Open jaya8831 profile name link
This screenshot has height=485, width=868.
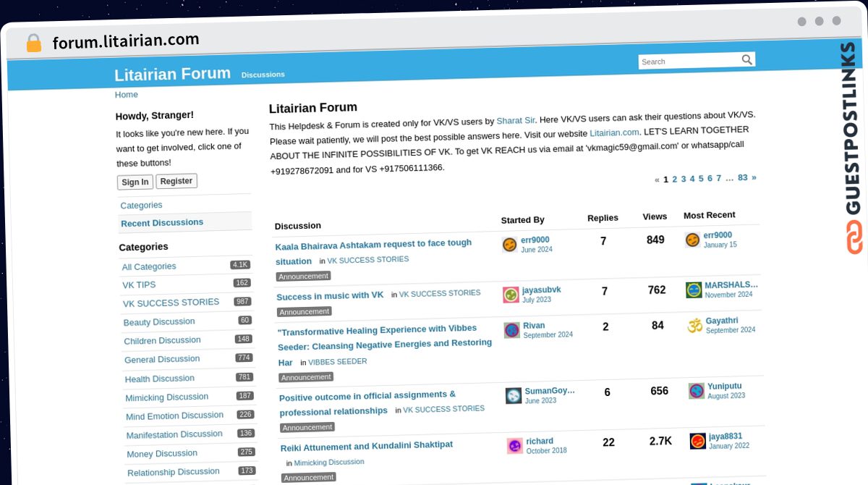pos(726,436)
